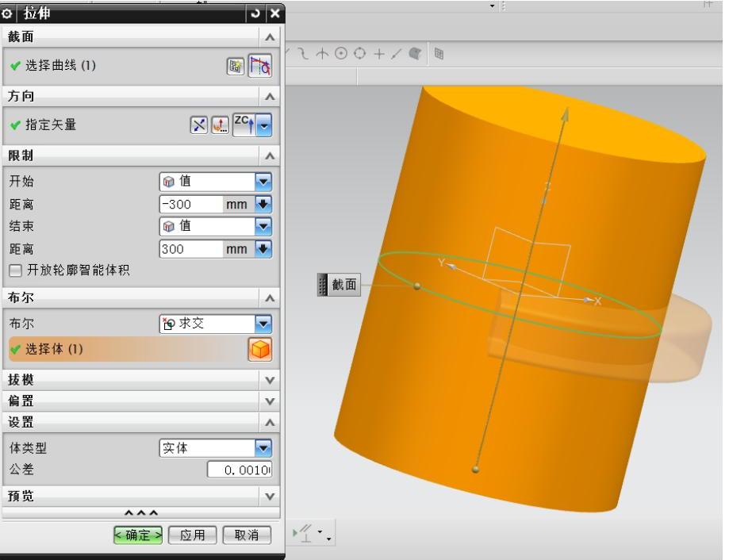729x560 pixels.
Task: Open the 体类型 dropdown showing 实体
Action: [216, 448]
